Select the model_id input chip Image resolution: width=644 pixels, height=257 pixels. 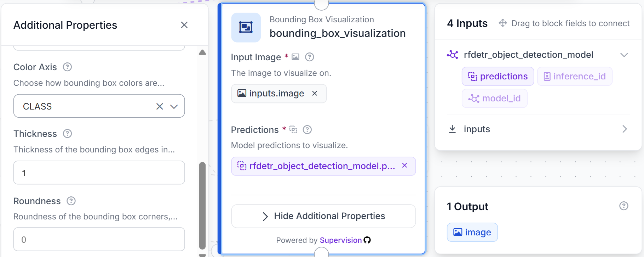pyautogui.click(x=494, y=98)
